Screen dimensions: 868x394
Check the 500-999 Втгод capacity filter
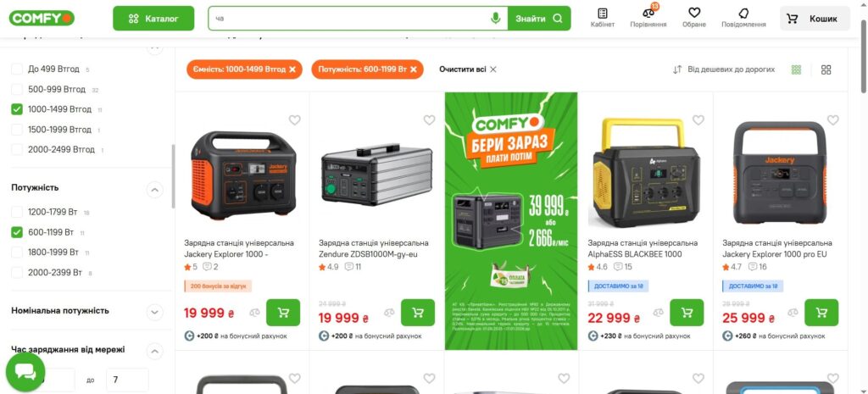(x=17, y=89)
